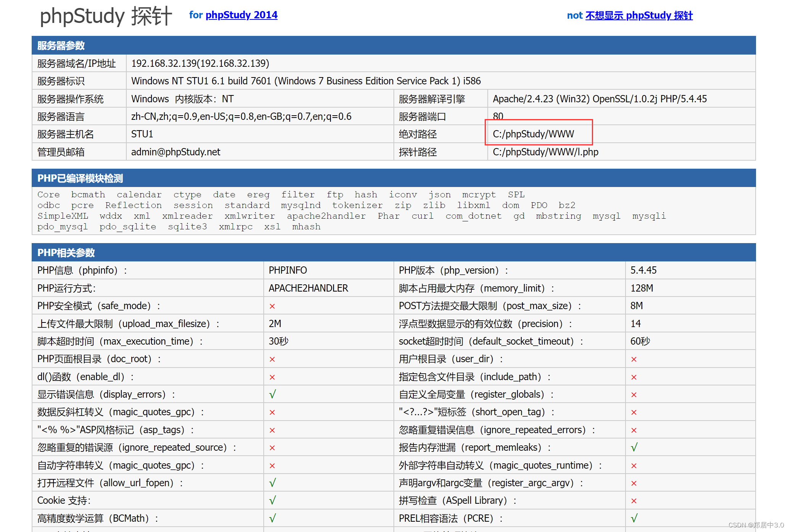Click the magic_quotes_runtime red cross mark
The image size is (790, 532).
[634, 466]
